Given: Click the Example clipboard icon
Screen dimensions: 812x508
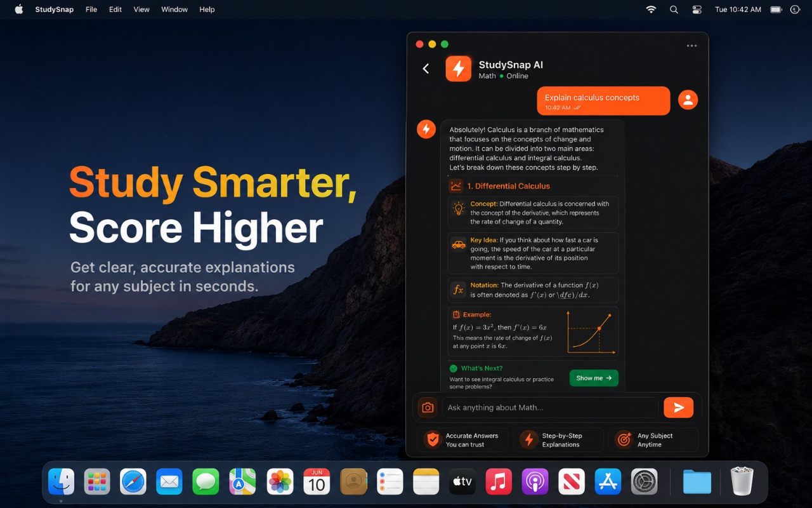Looking at the screenshot, I should [x=456, y=314].
